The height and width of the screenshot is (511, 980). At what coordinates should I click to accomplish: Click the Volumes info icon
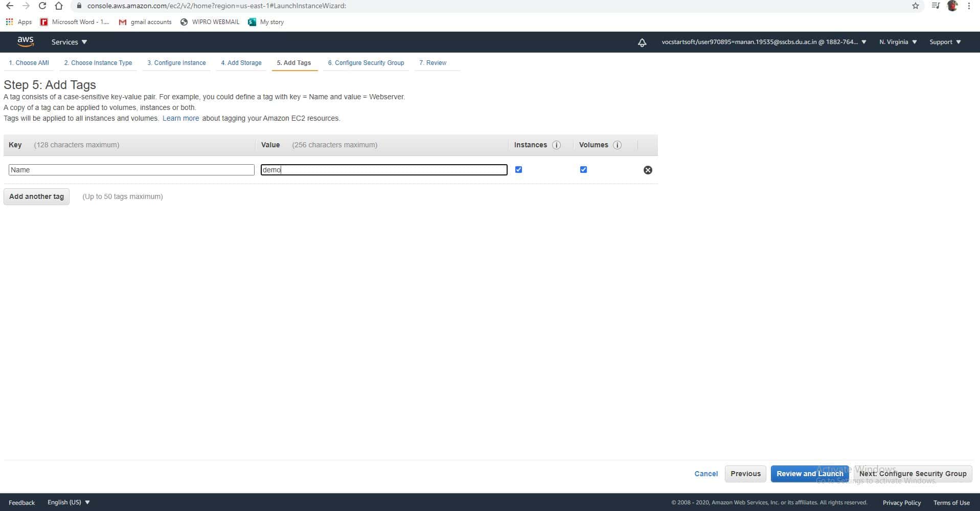[x=617, y=145]
